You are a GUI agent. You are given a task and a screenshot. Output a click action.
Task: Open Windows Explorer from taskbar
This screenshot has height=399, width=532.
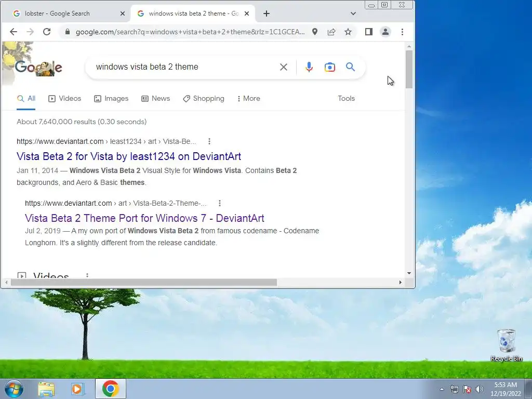[46, 389]
